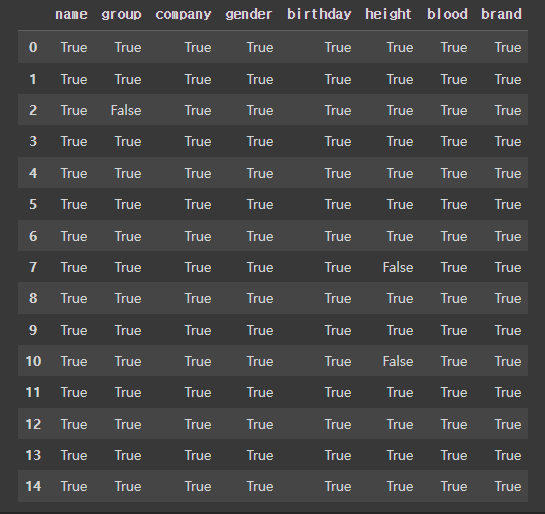Select True in row 8 height column
The height and width of the screenshot is (514, 545).
tap(400, 299)
